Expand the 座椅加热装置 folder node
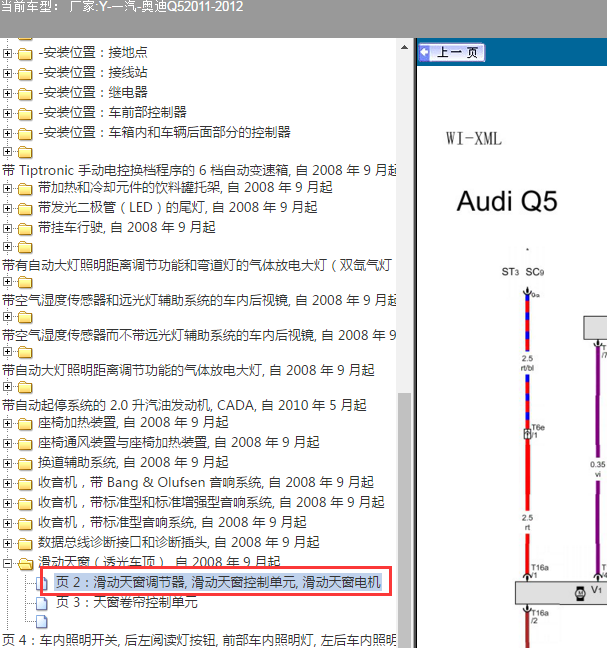The width and height of the screenshot is (607, 648). (x=7, y=423)
